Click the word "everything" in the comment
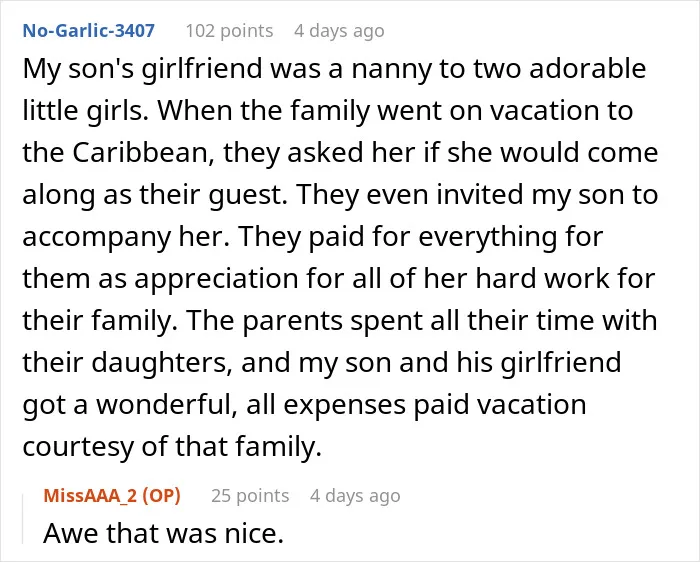This screenshot has height=562, width=700. tap(487, 237)
